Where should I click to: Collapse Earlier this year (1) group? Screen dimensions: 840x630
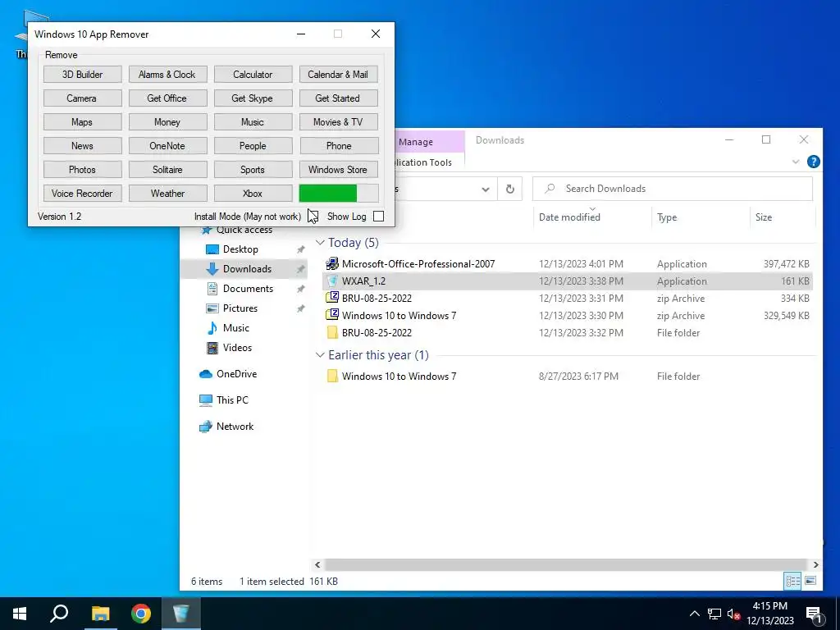tap(321, 355)
